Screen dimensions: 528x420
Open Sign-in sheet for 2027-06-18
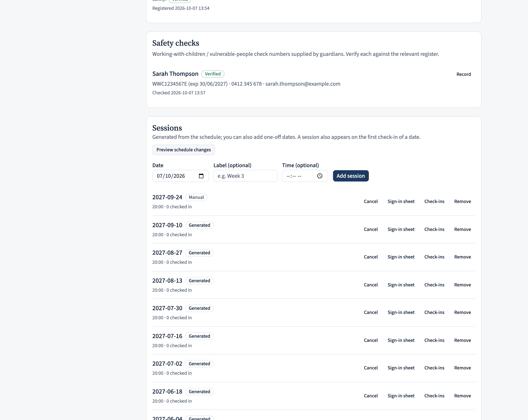coord(401,396)
